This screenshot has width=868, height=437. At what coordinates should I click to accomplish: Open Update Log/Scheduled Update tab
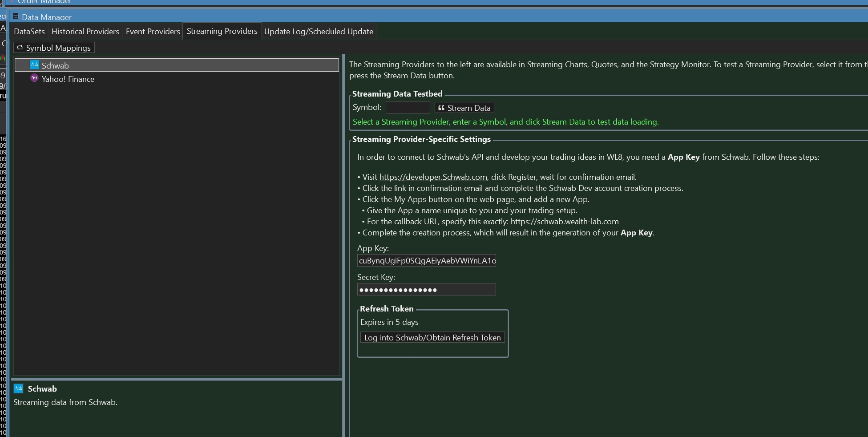coord(319,32)
